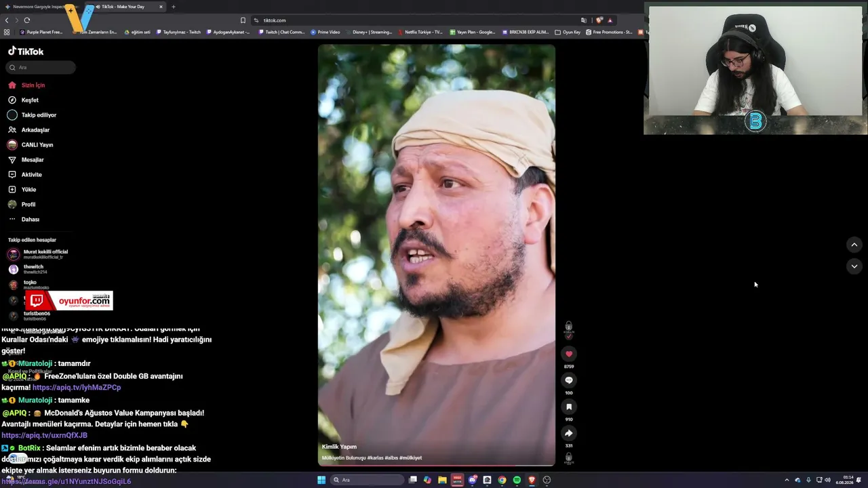Open Oyun Key bookmark
Image resolution: width=868 pixels, height=488 pixels.
click(568, 32)
